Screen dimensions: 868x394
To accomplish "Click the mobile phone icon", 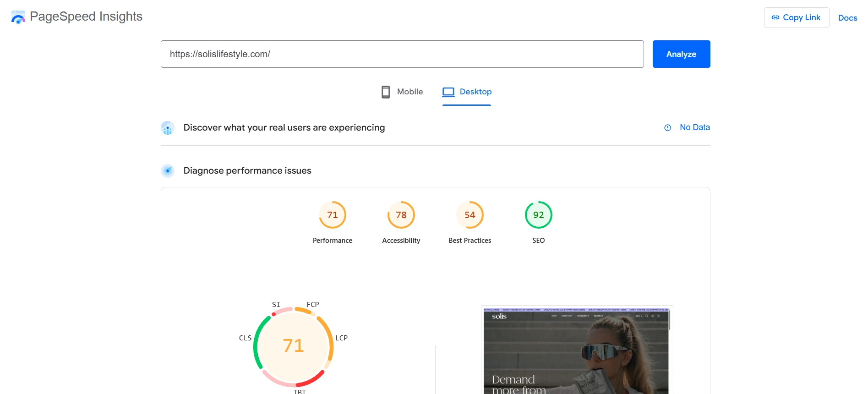I will [x=386, y=92].
